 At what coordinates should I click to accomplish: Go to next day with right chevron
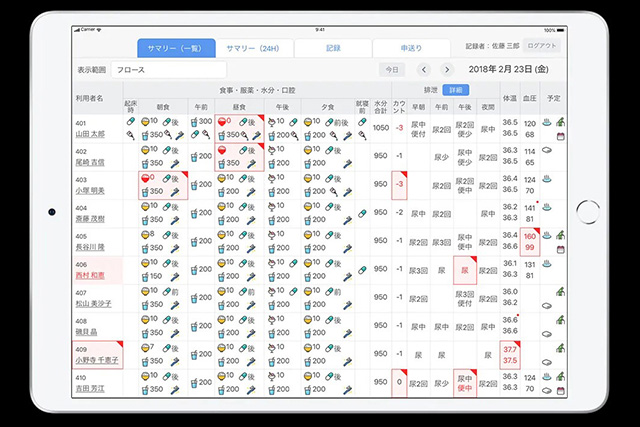pyautogui.click(x=447, y=70)
